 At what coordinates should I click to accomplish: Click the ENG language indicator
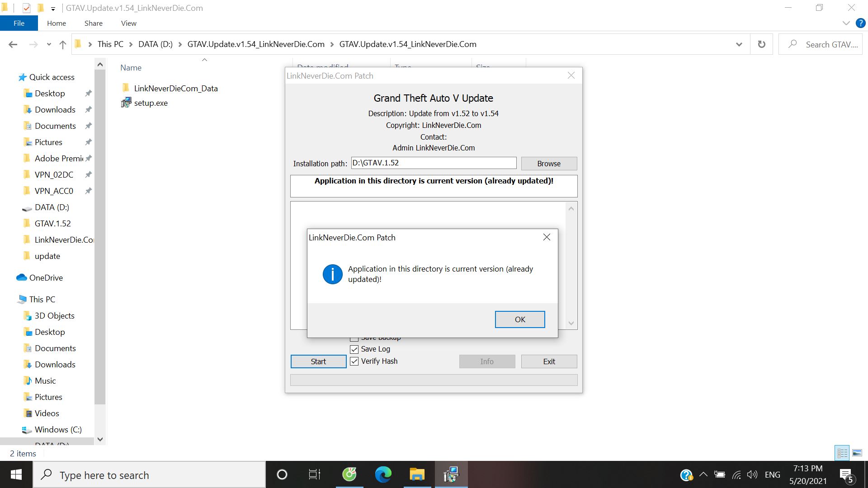[772, 475]
